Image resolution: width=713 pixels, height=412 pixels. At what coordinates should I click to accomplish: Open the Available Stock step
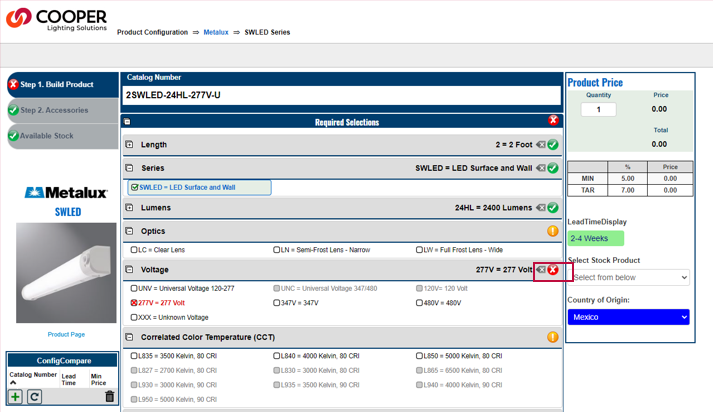click(63, 136)
